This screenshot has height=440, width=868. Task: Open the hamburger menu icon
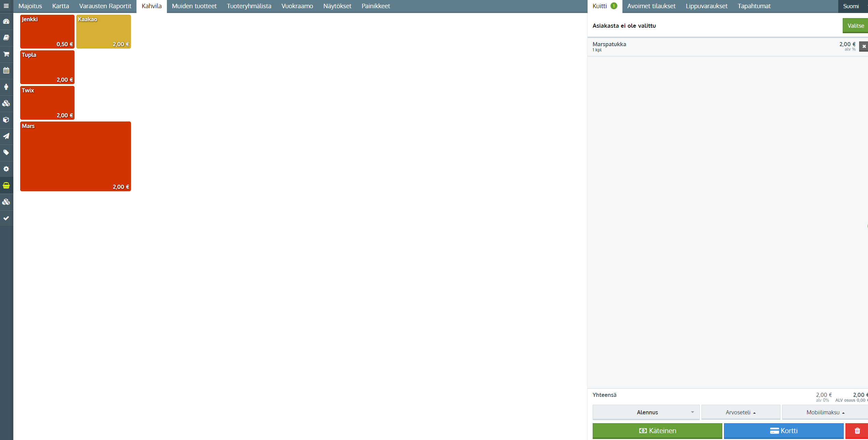tap(6, 6)
